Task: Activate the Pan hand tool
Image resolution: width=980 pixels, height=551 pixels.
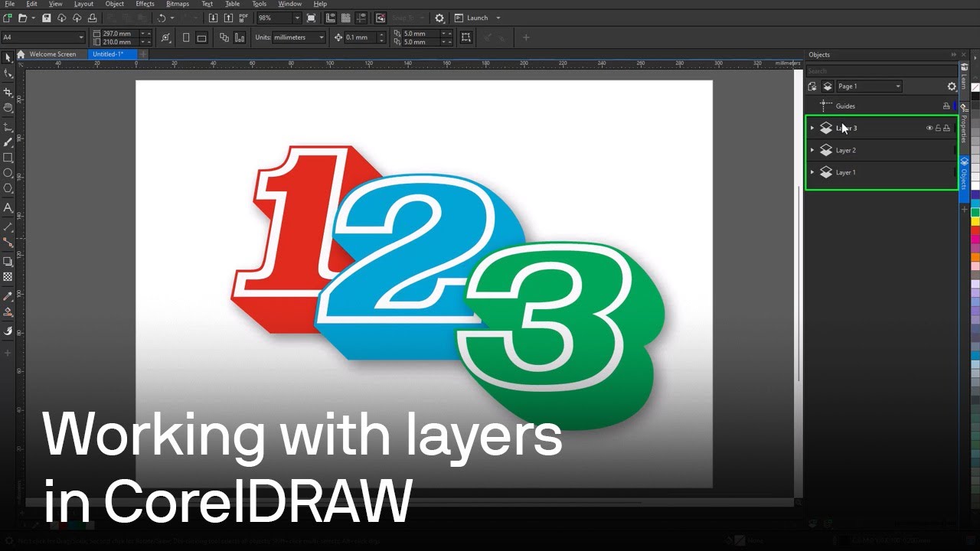Action: point(8,108)
